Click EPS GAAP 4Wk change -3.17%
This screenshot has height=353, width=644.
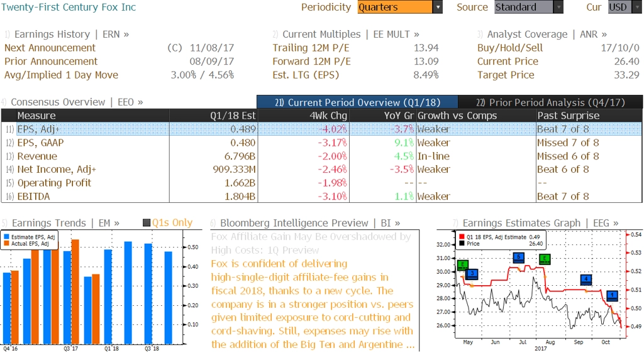332,143
